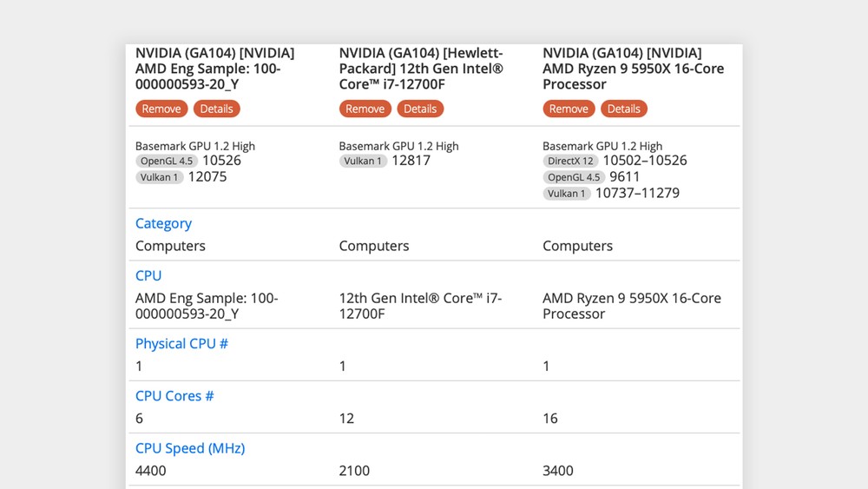Select Vulkan 1 badge with score 12075
This screenshot has height=489, width=868.
point(159,177)
